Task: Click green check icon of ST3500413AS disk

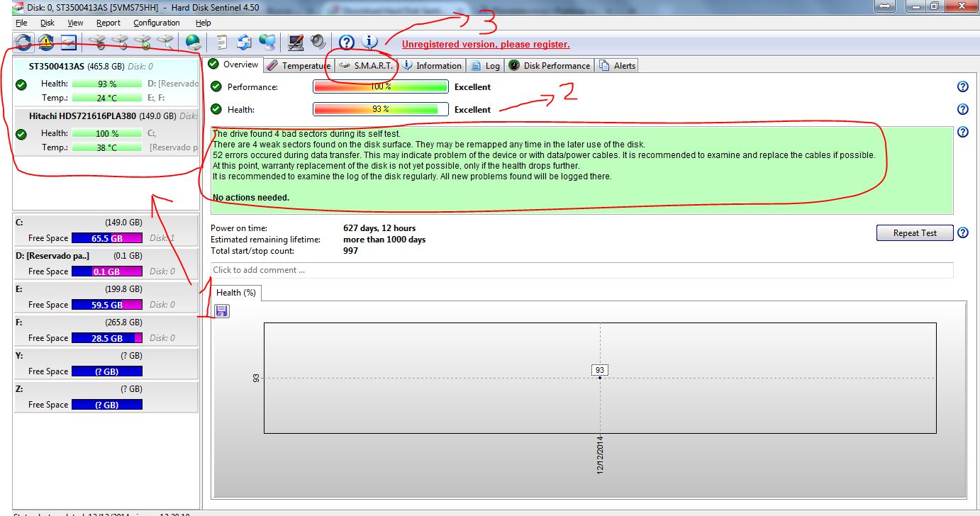Action: click(x=21, y=84)
